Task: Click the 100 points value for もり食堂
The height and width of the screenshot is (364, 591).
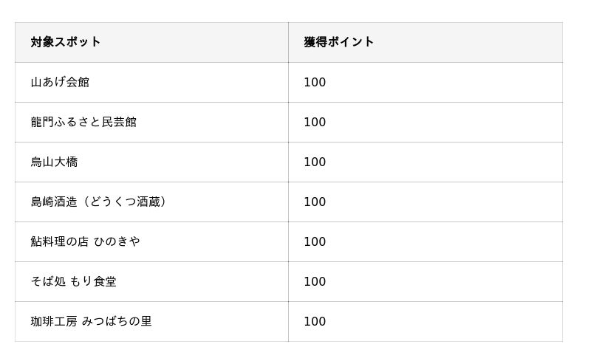Action: click(x=315, y=282)
